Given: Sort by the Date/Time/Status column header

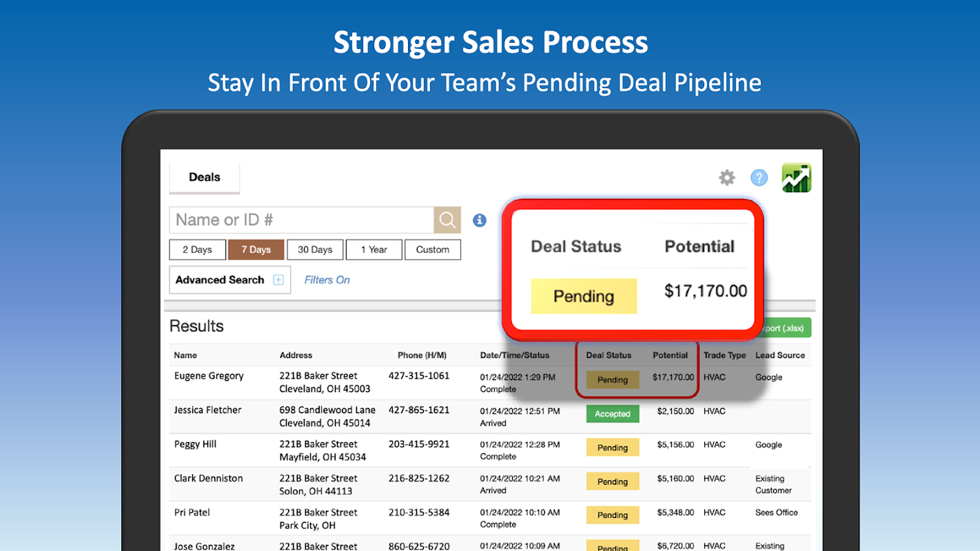Looking at the screenshot, I should pos(515,355).
